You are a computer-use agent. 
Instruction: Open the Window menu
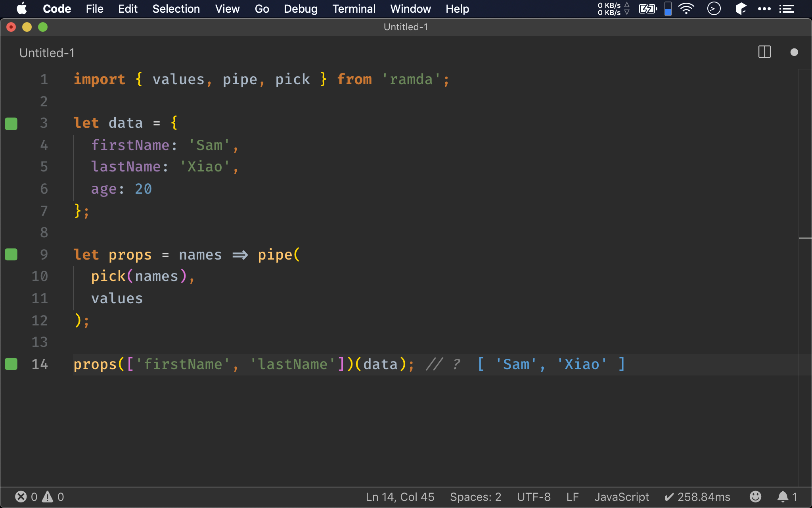[410, 9]
